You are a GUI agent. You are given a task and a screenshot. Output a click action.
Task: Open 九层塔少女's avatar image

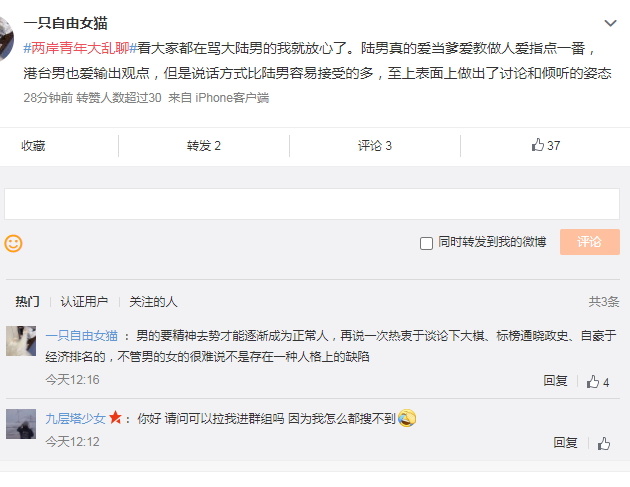point(21,424)
